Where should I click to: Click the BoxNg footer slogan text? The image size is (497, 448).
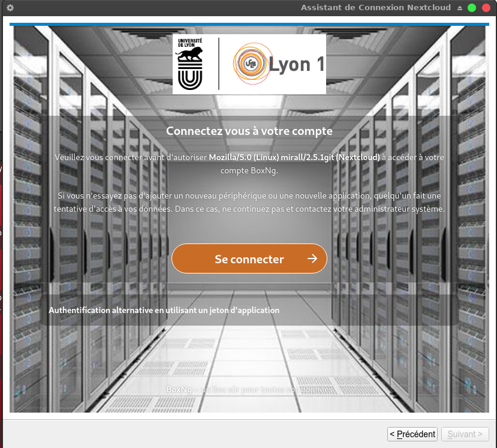click(x=249, y=389)
